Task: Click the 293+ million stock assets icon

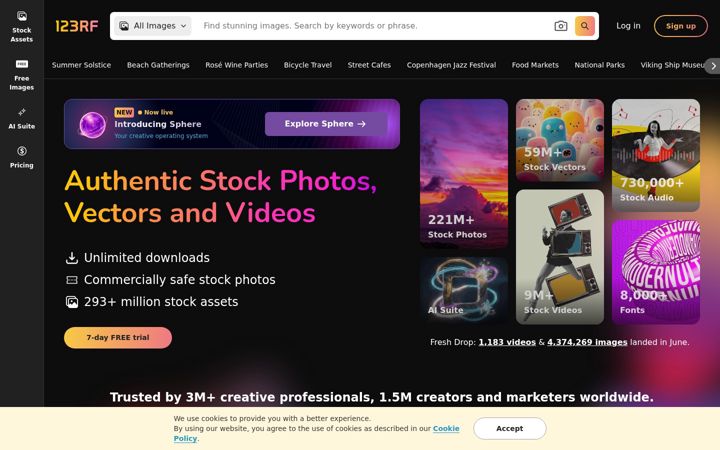Action: tap(72, 302)
